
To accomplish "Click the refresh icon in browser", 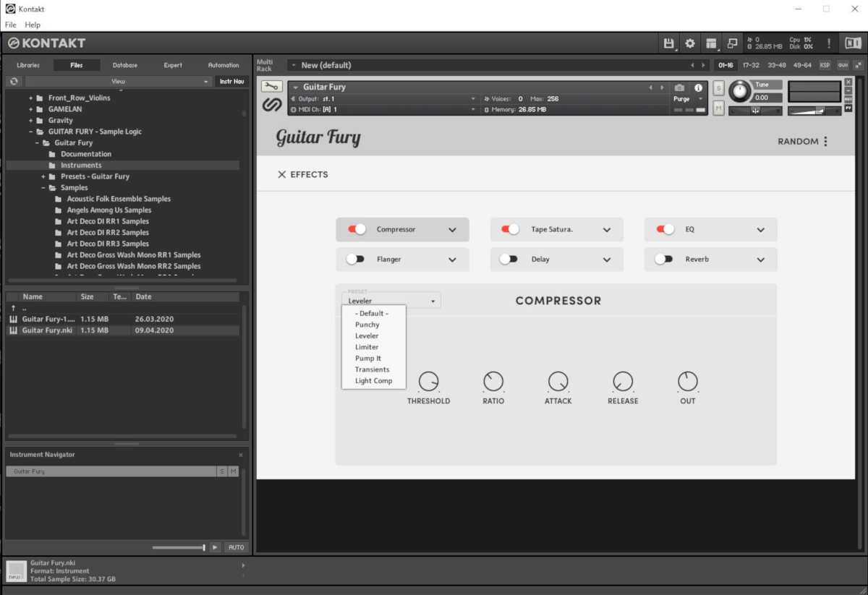I will [14, 82].
